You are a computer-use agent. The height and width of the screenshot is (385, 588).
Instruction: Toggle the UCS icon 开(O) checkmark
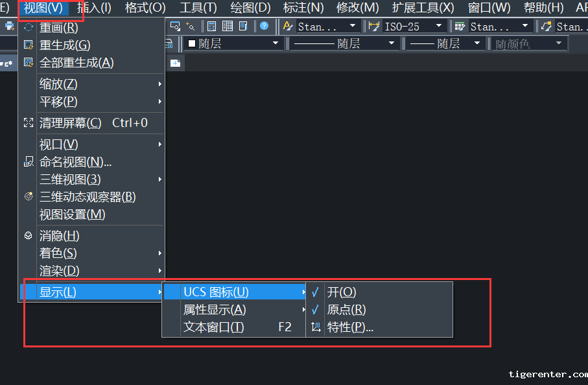(342, 292)
